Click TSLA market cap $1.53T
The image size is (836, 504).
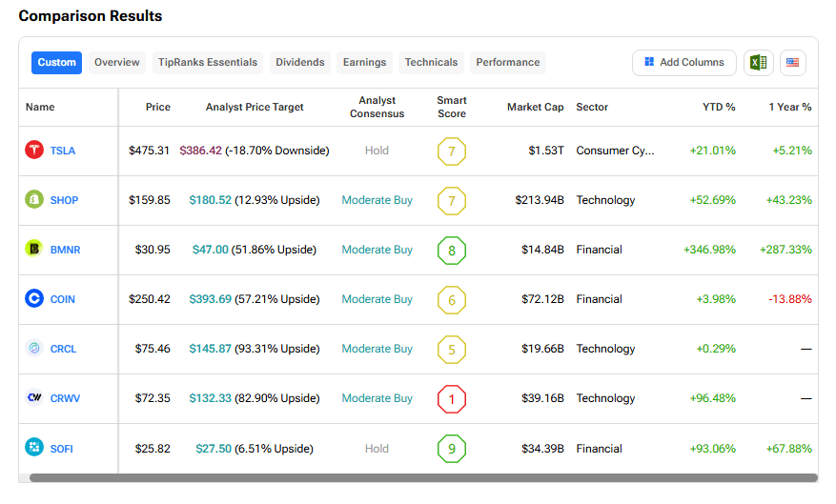[546, 151]
